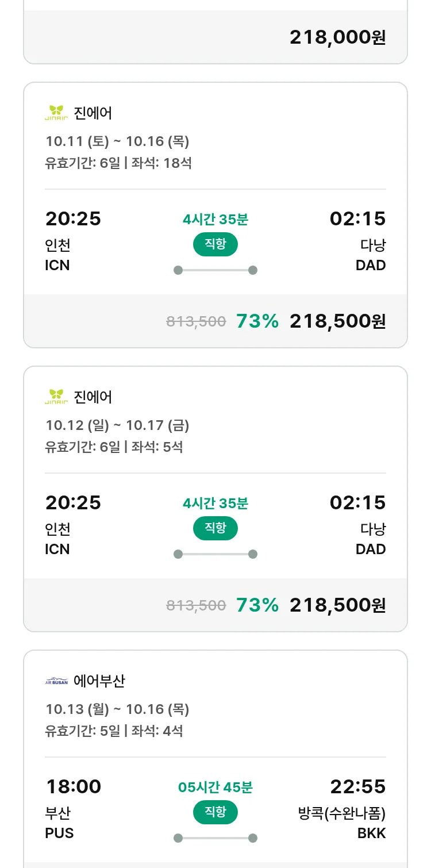
Task: Click the 10.13 (월) ~ 10.16 (목) date range
Action: [x=117, y=709]
